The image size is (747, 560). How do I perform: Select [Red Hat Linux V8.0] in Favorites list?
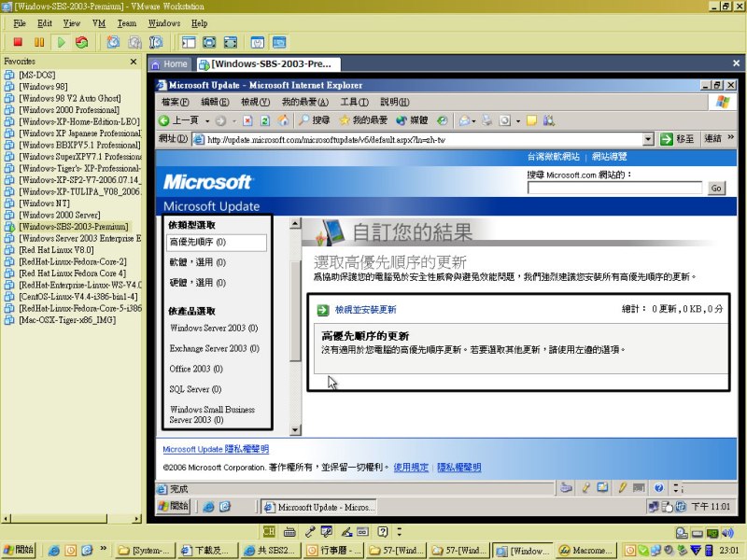pyautogui.click(x=56, y=250)
